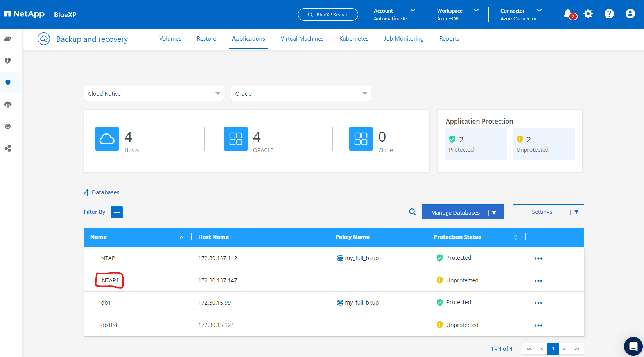The image size is (644, 357).
Task: Sort the table by Protection Status column
Action: (x=515, y=237)
